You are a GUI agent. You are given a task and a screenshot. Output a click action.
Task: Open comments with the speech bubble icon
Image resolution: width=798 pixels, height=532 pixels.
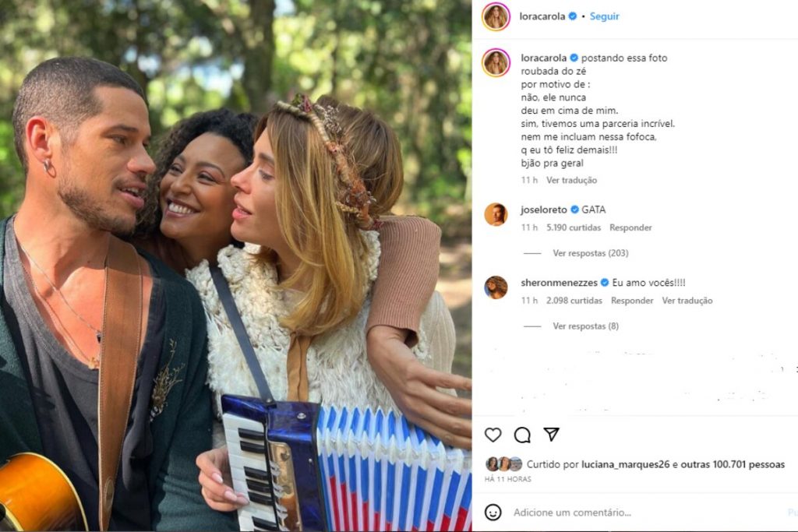pos(522,435)
